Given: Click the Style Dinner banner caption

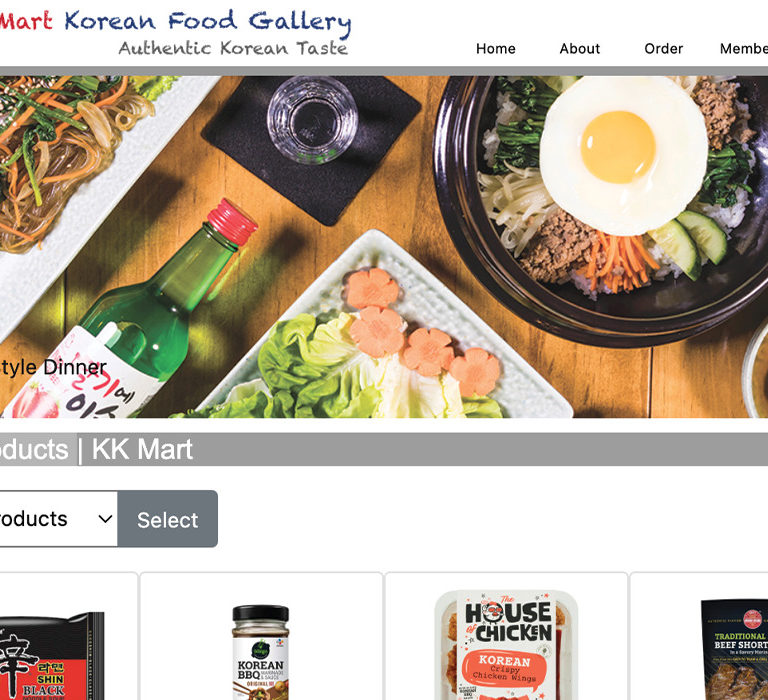Looking at the screenshot, I should pos(53,367).
